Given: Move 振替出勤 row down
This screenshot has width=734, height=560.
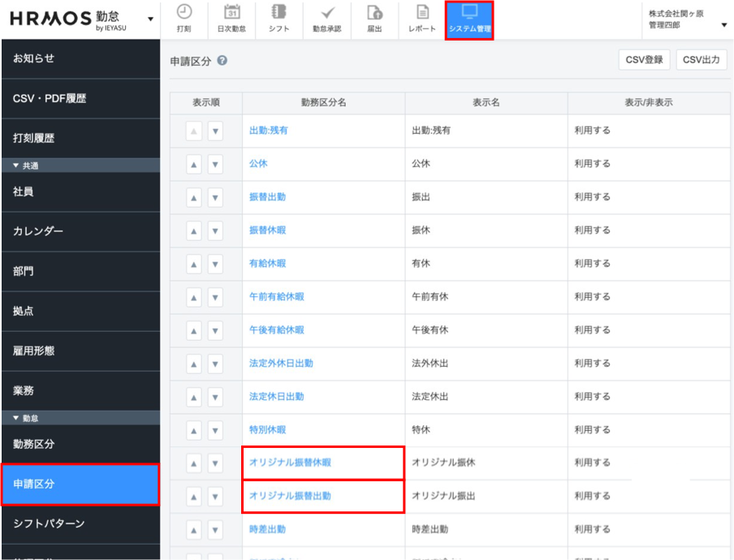Looking at the screenshot, I should (x=215, y=198).
